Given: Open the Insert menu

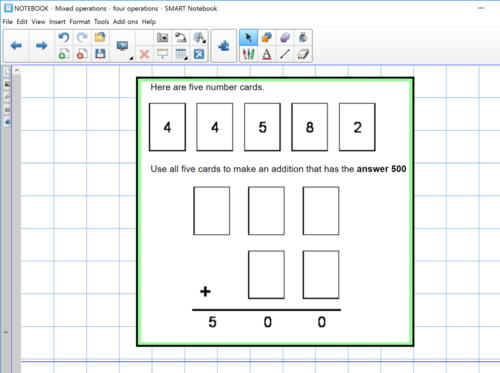Looking at the screenshot, I should coord(57,22).
